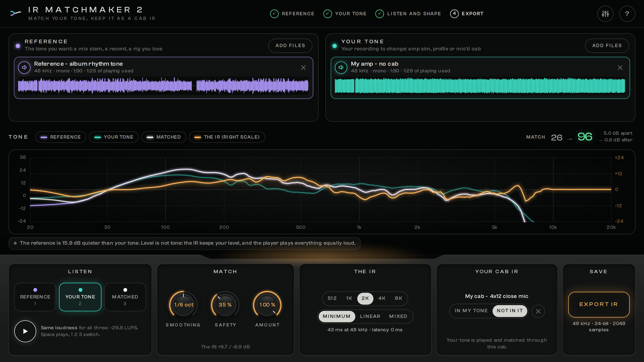
Task: Click the Export IR button
Action: tap(599, 304)
